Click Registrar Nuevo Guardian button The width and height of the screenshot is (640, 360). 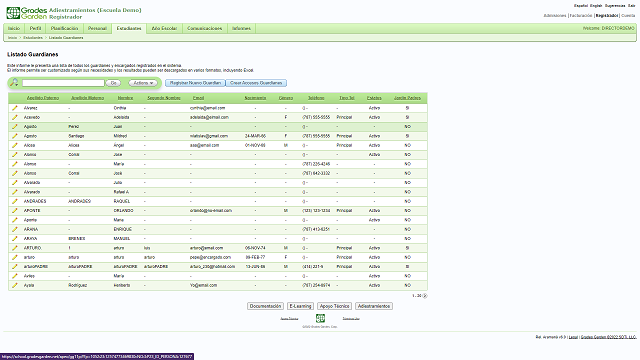click(195, 83)
